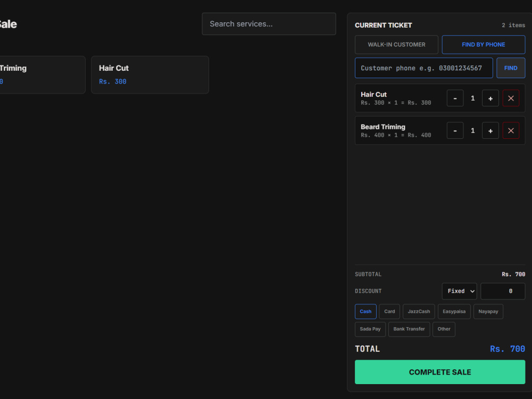Pick Sada Pay payment option
This screenshot has width=532, height=399.
point(370,329)
